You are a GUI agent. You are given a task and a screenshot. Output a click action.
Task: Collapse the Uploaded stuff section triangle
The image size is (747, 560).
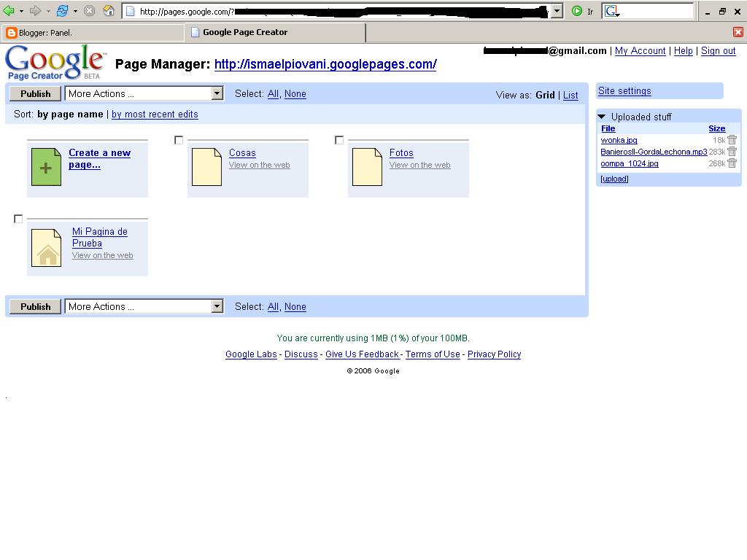coord(602,117)
